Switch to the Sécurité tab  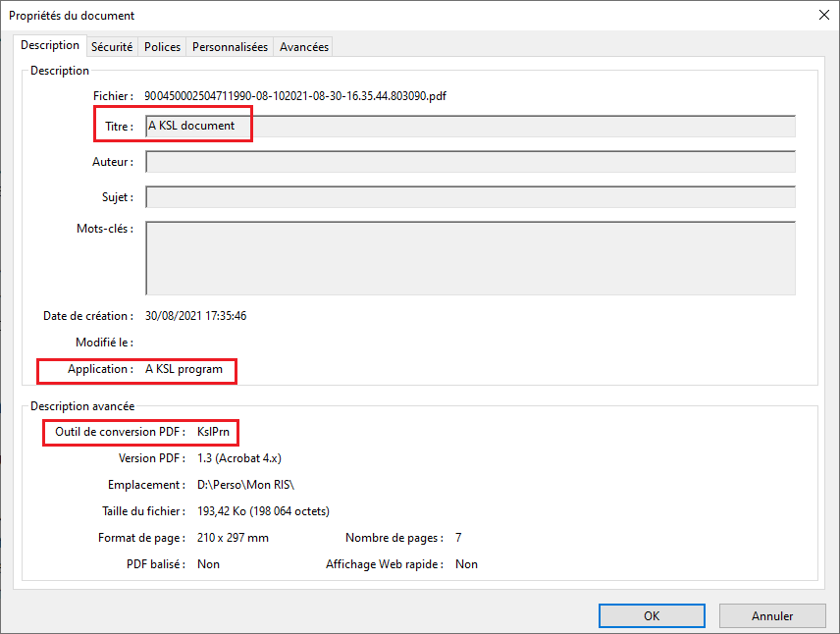click(112, 46)
